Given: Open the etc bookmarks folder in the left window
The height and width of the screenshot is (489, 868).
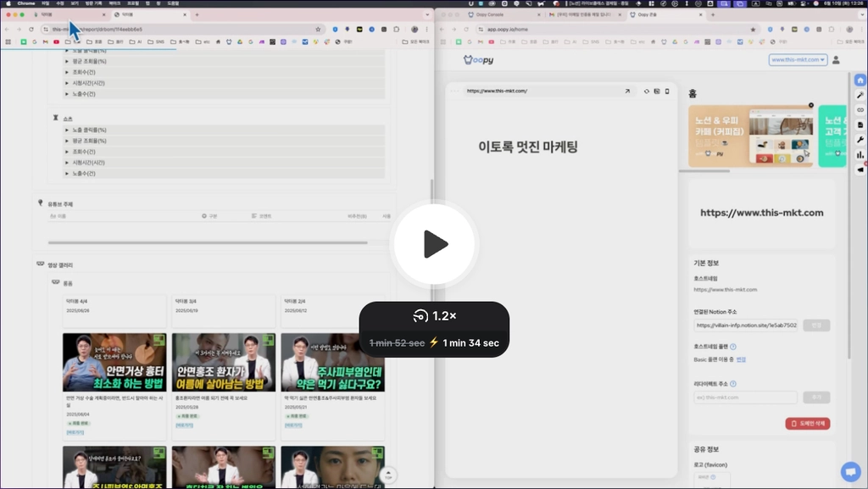Looking at the screenshot, I should [203, 42].
